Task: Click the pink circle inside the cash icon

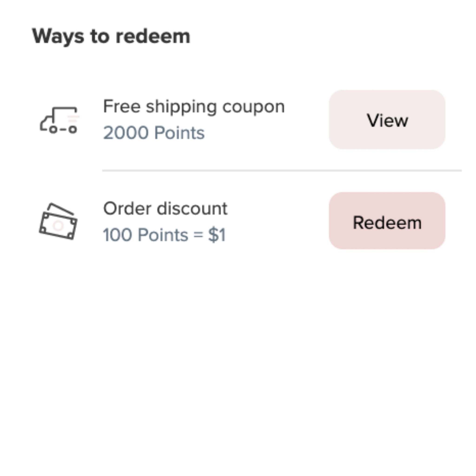Action: pos(58,225)
